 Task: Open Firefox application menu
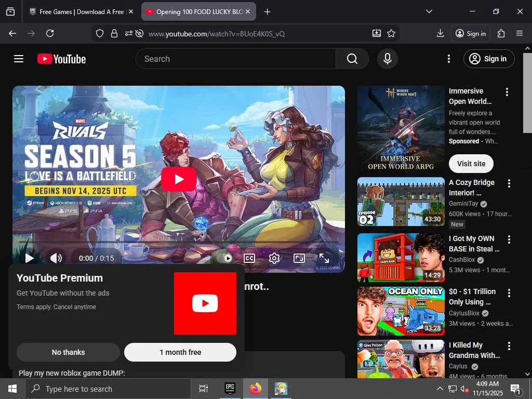520,33
